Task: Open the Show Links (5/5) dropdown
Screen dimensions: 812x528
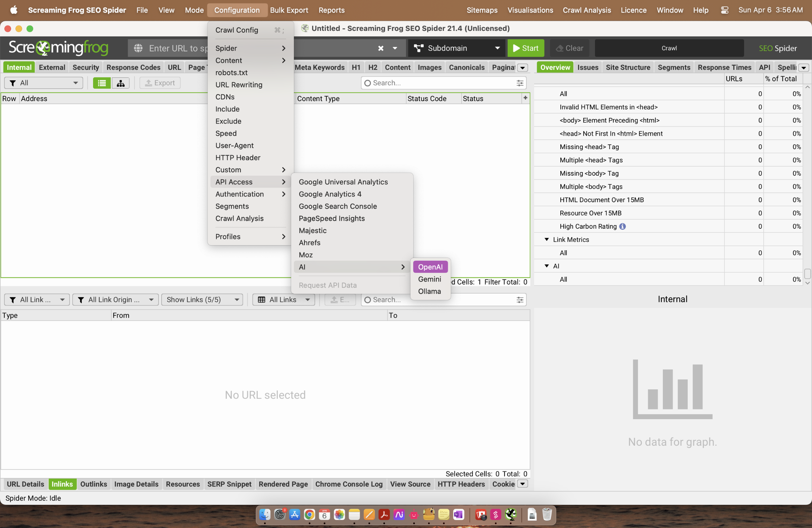Action: [202, 300]
